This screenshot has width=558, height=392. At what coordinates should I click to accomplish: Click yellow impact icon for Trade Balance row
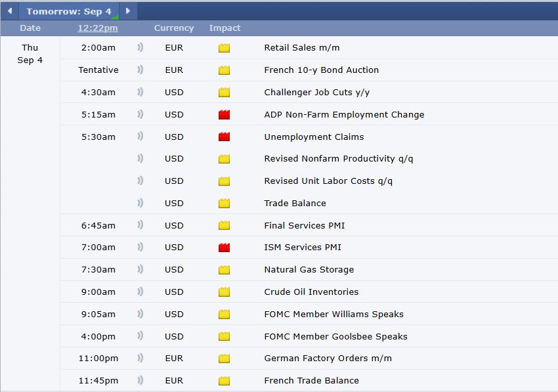coord(225,203)
